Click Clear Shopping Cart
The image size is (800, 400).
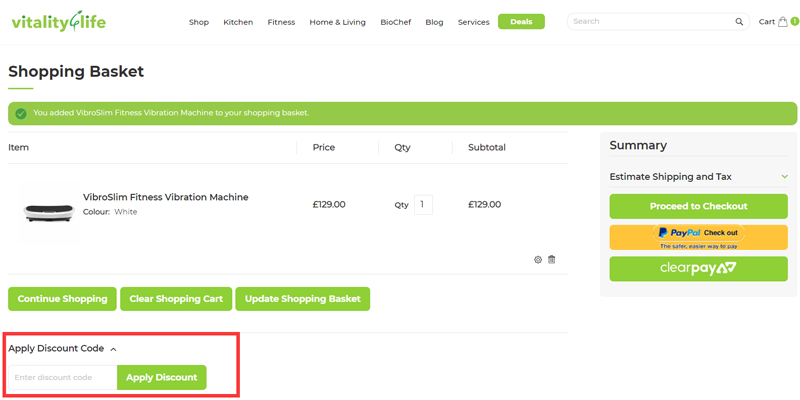tap(176, 299)
